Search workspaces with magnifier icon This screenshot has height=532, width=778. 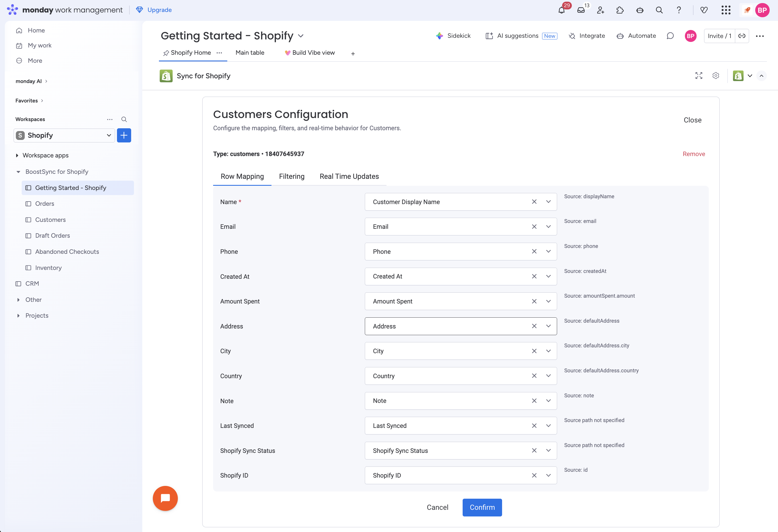pyautogui.click(x=124, y=119)
